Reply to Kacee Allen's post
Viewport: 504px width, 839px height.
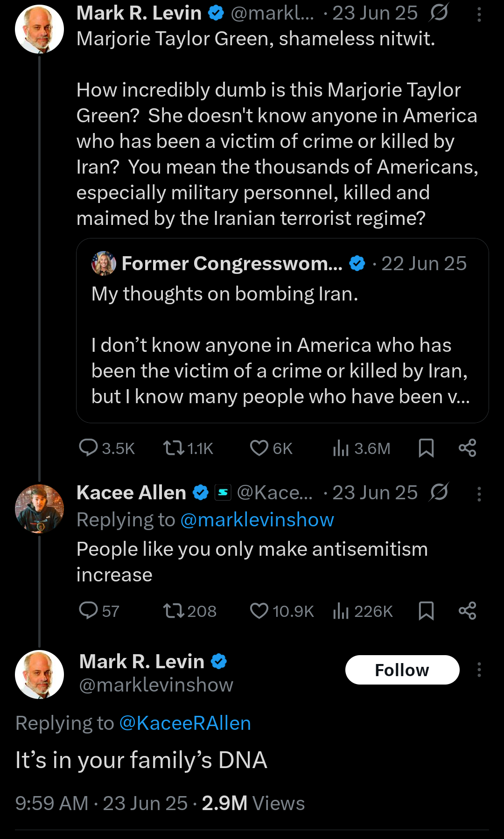[x=88, y=610]
